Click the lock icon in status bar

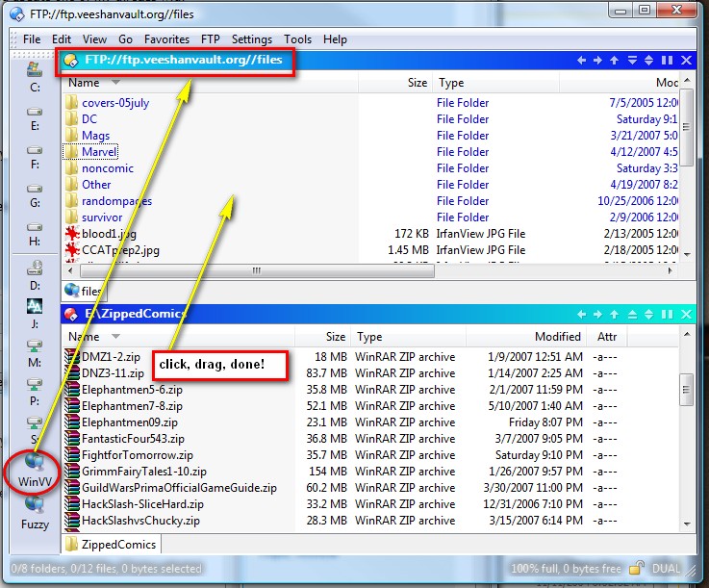pyautogui.click(x=637, y=568)
